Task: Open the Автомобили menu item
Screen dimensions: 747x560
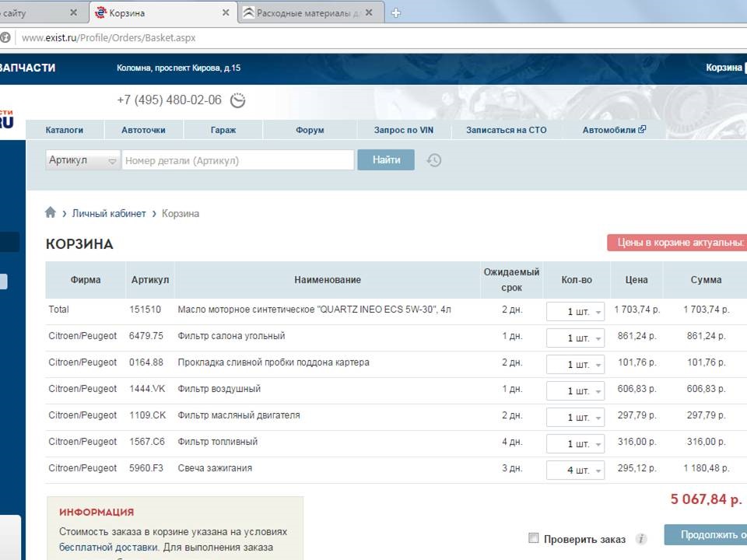Action: pos(608,130)
